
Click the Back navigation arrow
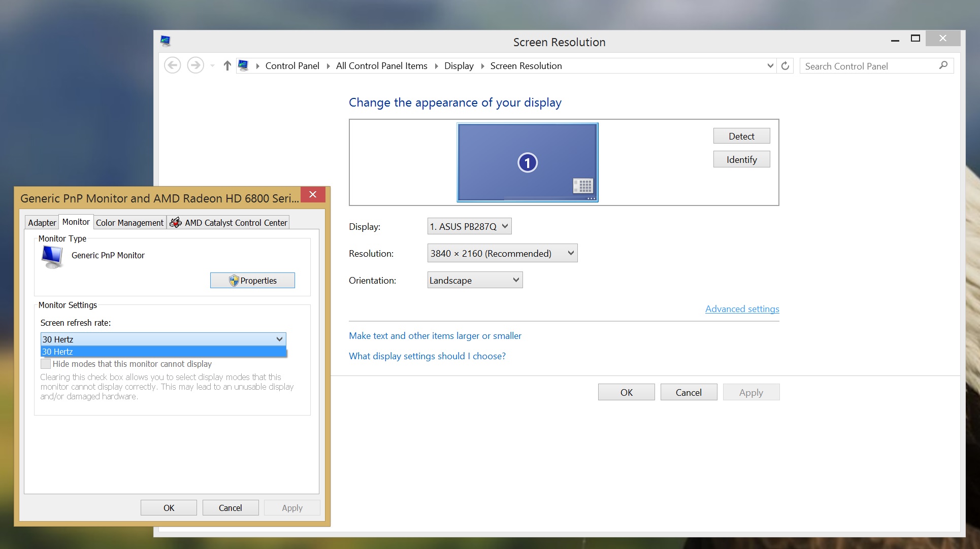173,65
